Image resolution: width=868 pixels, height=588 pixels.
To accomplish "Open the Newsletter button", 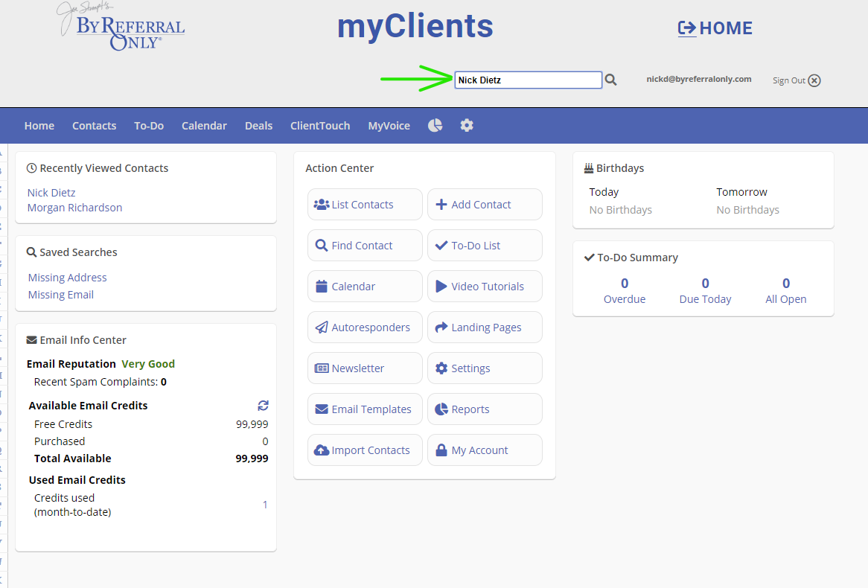I will [x=365, y=368].
